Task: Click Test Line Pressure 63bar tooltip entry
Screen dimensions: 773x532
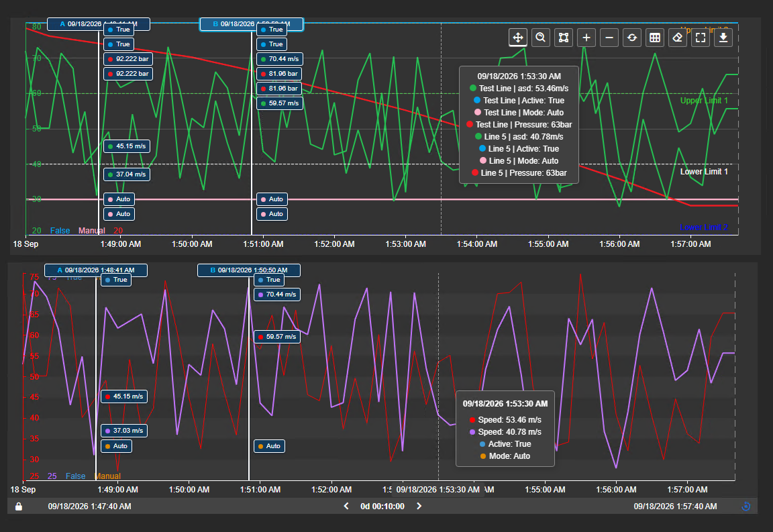Action: click(519, 125)
